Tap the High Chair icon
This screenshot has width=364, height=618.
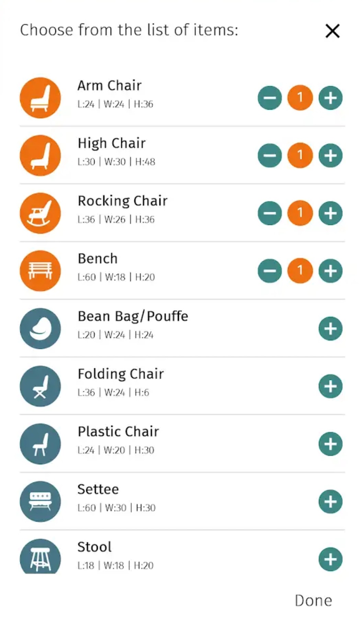pyautogui.click(x=41, y=156)
